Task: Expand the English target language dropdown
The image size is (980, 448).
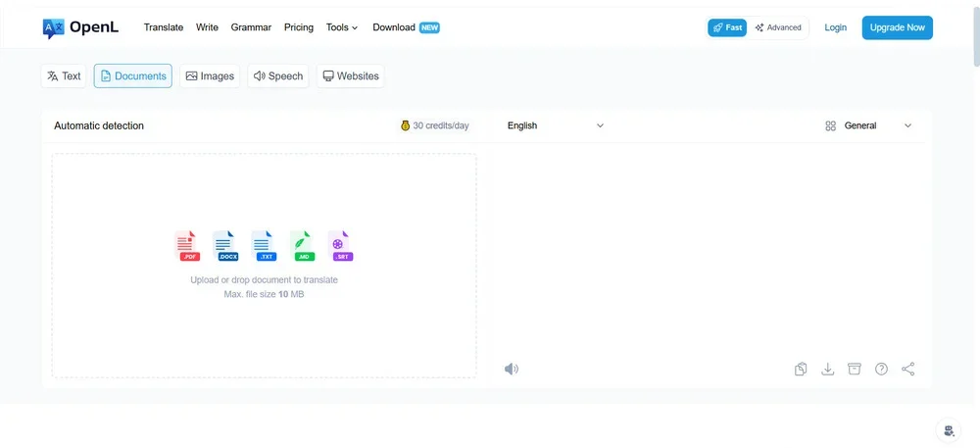Action: coord(555,125)
